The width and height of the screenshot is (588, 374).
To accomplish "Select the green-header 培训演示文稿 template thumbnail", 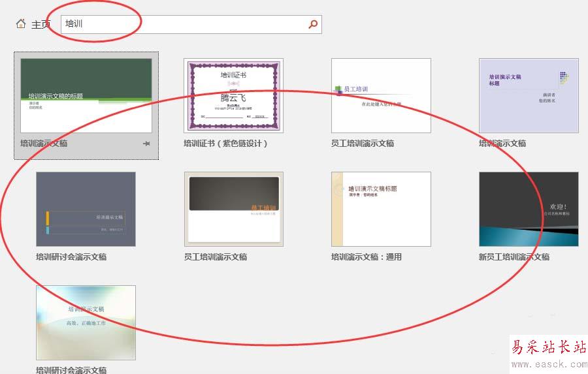I will [x=86, y=95].
